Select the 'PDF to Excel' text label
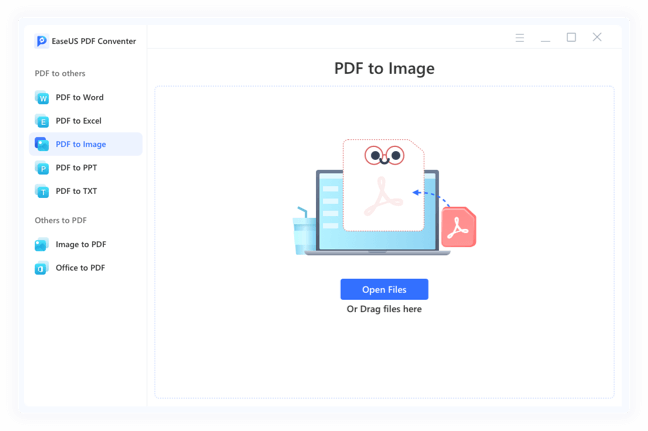Viewport: 648px width, 431px height. click(x=79, y=121)
